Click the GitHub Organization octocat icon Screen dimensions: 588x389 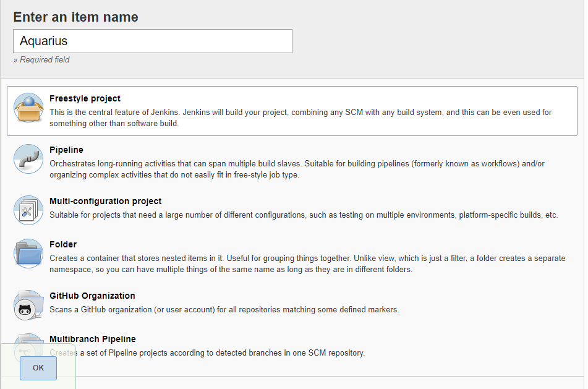(x=29, y=305)
